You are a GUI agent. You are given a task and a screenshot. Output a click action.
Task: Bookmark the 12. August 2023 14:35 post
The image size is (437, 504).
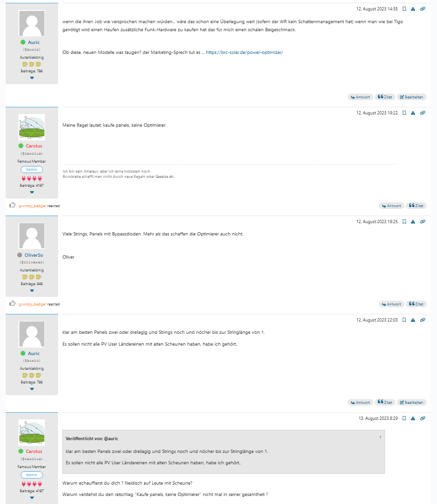(404, 9)
